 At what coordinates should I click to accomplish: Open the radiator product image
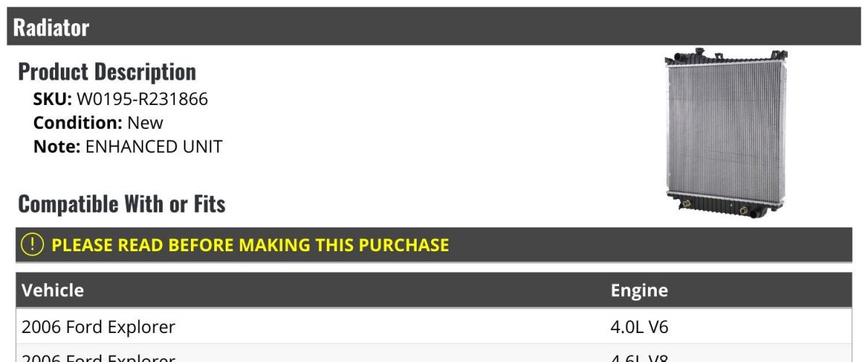click(726, 133)
